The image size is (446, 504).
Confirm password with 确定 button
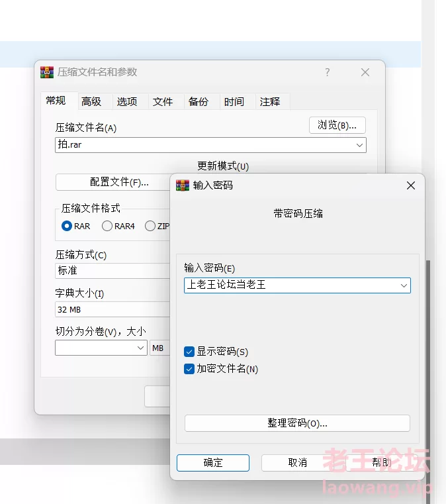click(213, 463)
